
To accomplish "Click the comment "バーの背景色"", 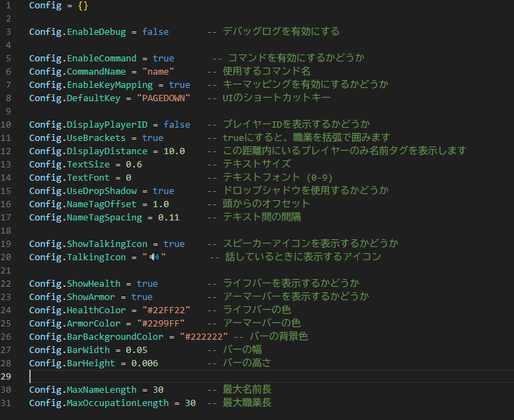I will (x=279, y=337).
